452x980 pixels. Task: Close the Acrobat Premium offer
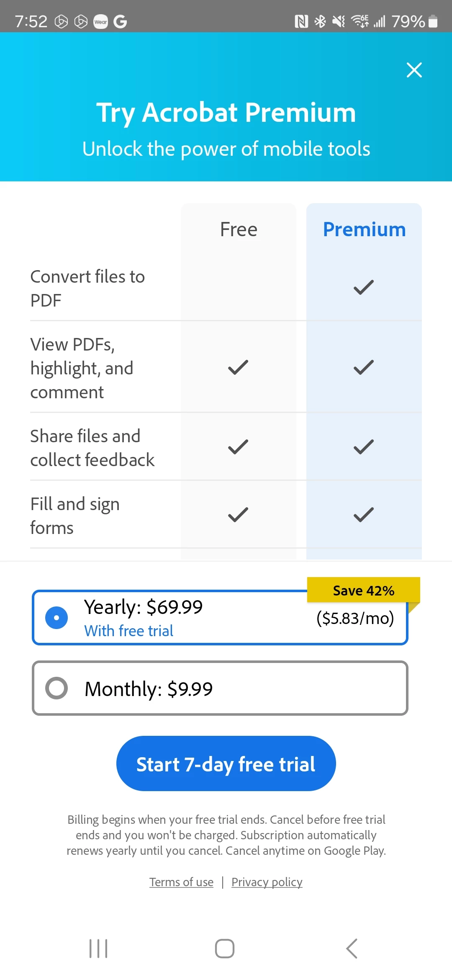pyautogui.click(x=414, y=70)
